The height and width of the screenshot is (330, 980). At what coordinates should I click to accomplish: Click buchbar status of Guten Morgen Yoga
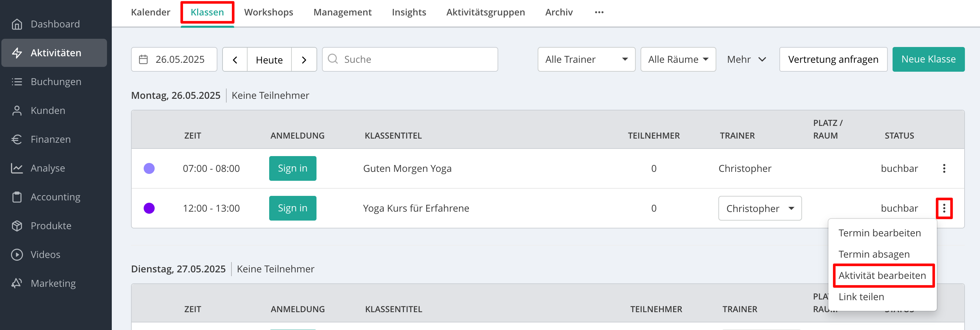tap(899, 169)
